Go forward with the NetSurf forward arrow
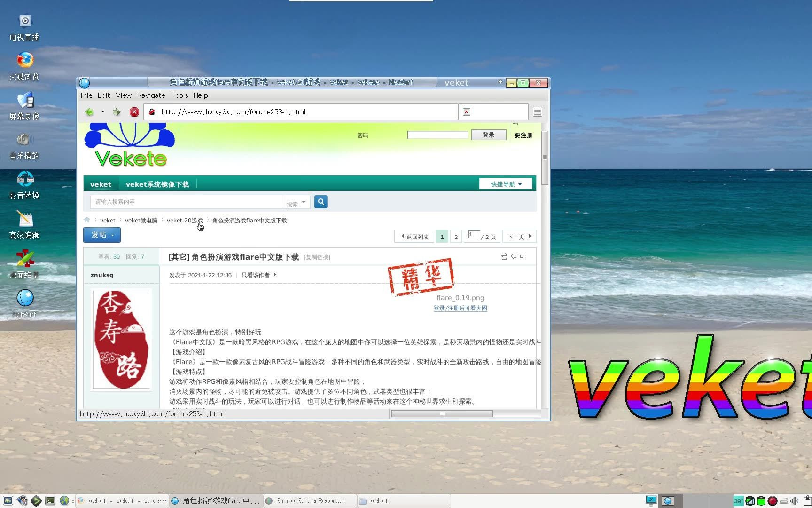The width and height of the screenshot is (812, 508). [116, 112]
